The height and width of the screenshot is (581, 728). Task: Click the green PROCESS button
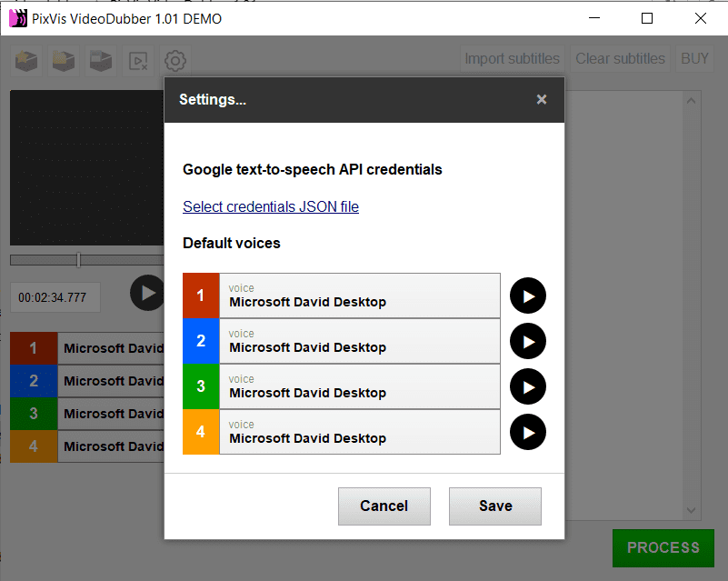[663, 548]
